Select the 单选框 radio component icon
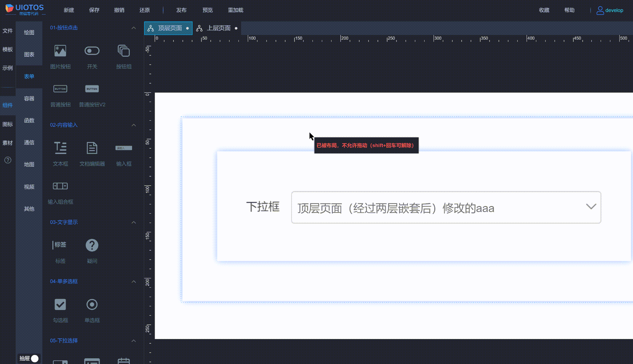Viewport: 633px width, 364px height. [92, 304]
